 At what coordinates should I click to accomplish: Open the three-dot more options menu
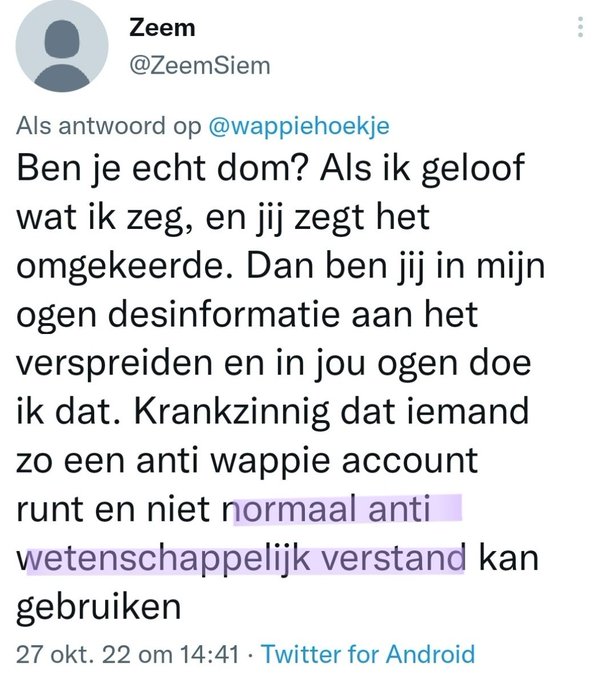(x=581, y=27)
